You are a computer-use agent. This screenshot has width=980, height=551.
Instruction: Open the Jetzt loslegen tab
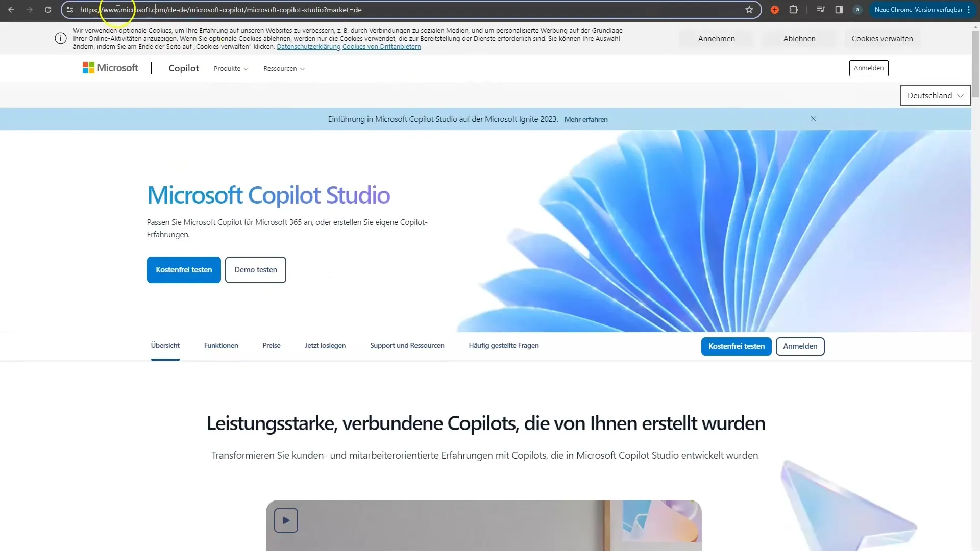325,346
